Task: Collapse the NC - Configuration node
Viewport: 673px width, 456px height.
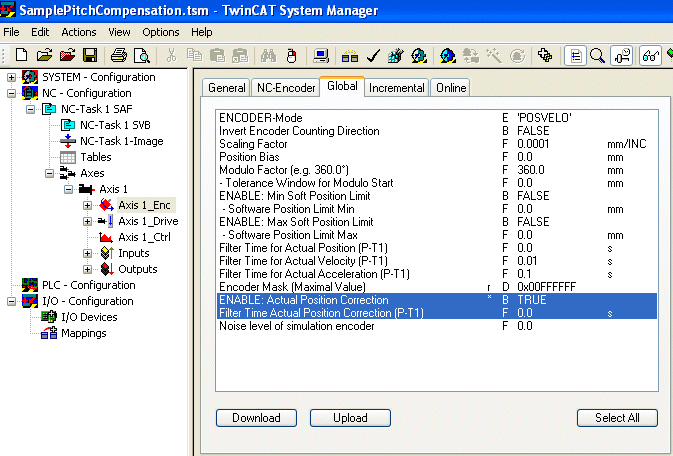Action: [11, 93]
